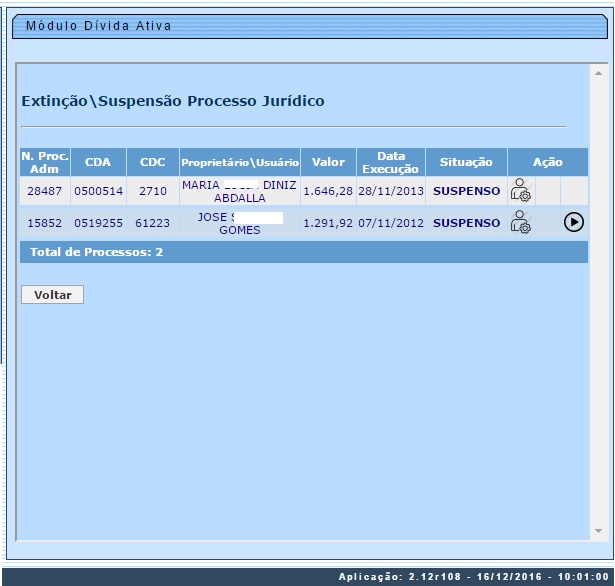Click the Valor column header
This screenshot has width=615, height=586.
click(x=328, y=162)
